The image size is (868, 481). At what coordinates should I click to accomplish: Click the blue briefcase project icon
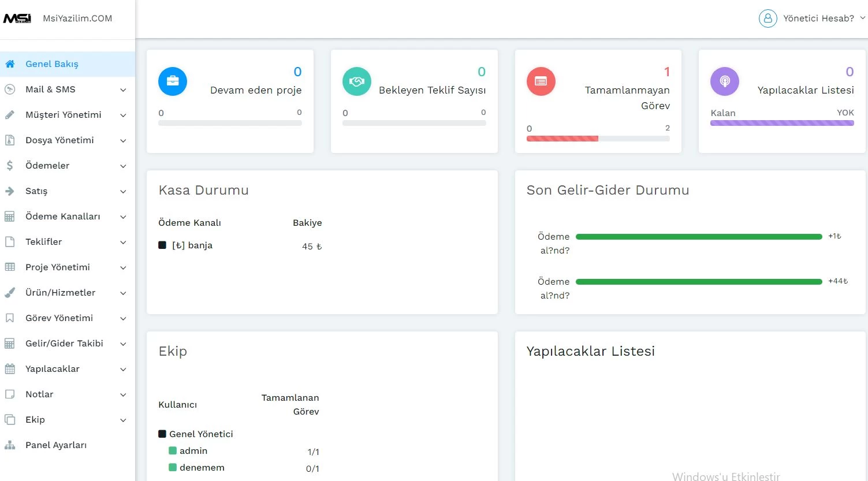(173, 81)
